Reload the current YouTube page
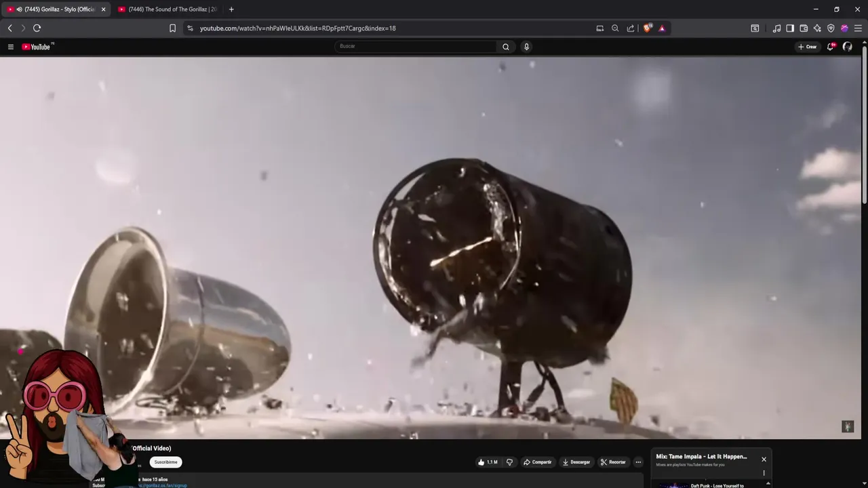 pos(37,28)
